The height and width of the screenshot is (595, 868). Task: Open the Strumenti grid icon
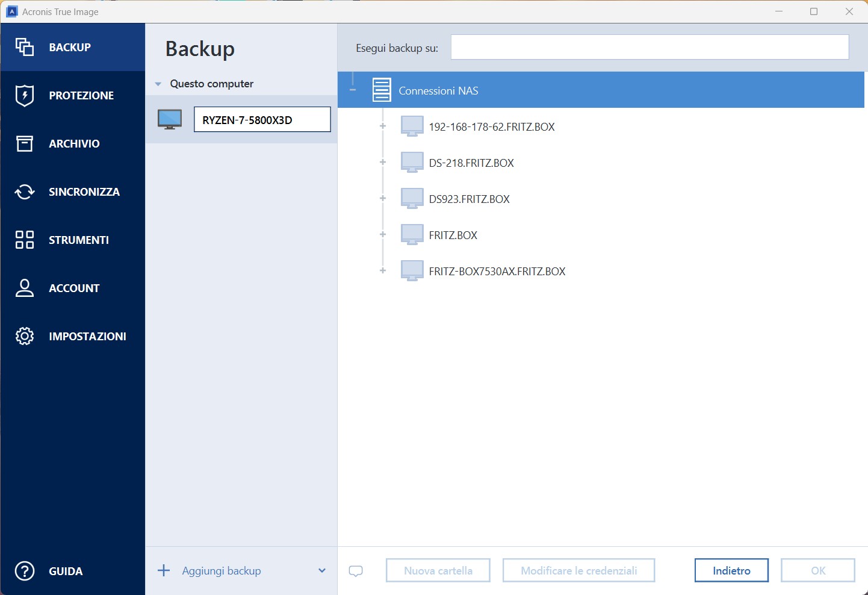[25, 240]
